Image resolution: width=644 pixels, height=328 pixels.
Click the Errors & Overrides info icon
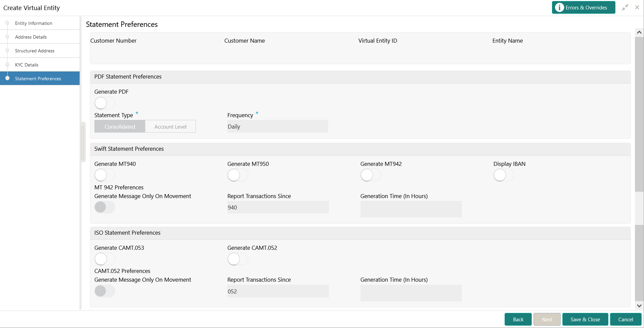click(559, 7)
